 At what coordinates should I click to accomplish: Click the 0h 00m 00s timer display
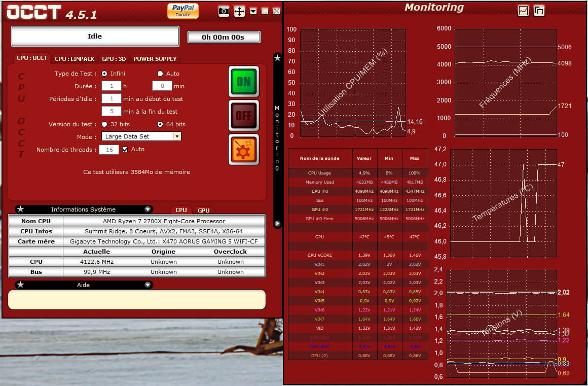pos(224,37)
